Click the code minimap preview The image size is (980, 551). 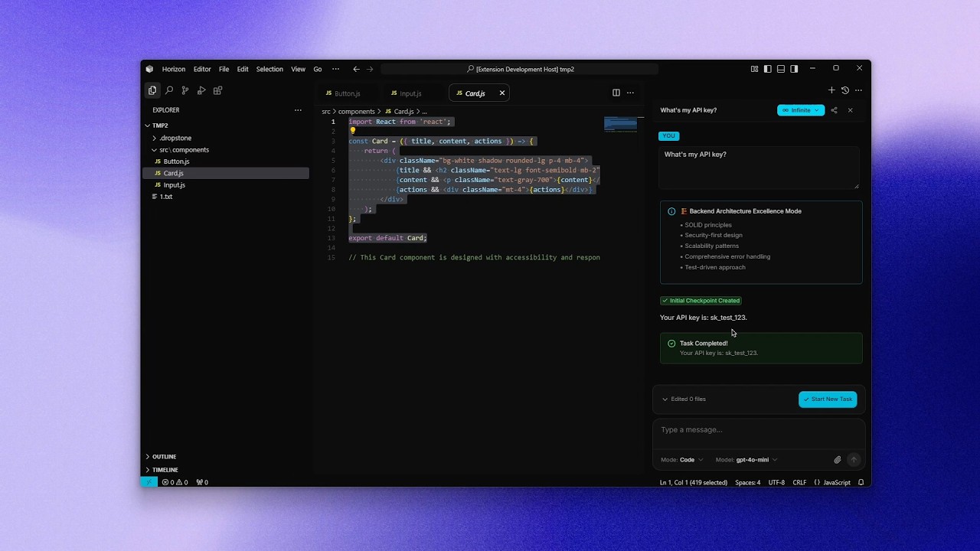coord(620,124)
